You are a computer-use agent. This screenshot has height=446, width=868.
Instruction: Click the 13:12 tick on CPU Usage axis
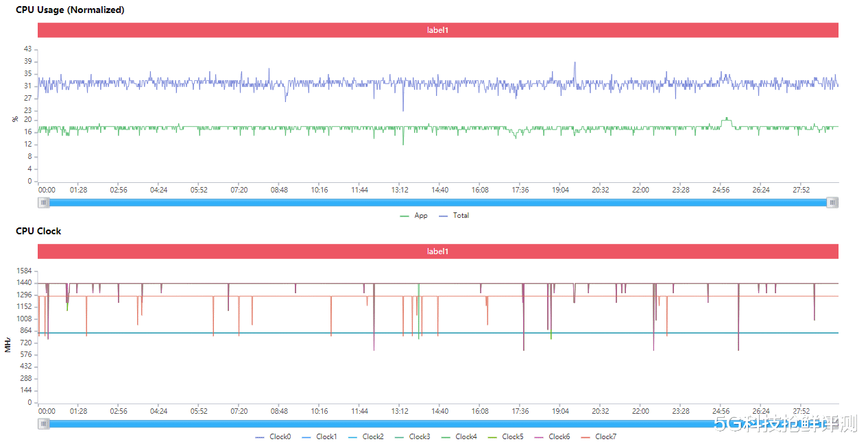(x=400, y=190)
